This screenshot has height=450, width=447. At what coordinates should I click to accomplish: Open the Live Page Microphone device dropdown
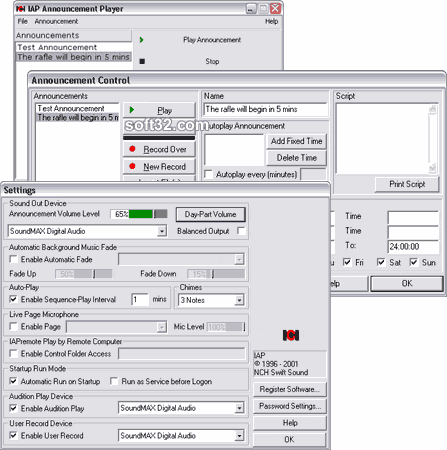(162, 327)
